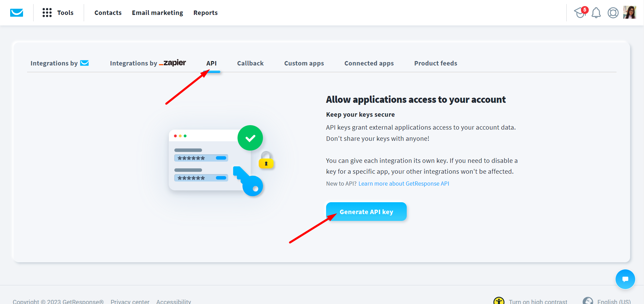This screenshot has height=304, width=644.
Task: Go to Contacts in the top navigation
Action: (x=108, y=13)
